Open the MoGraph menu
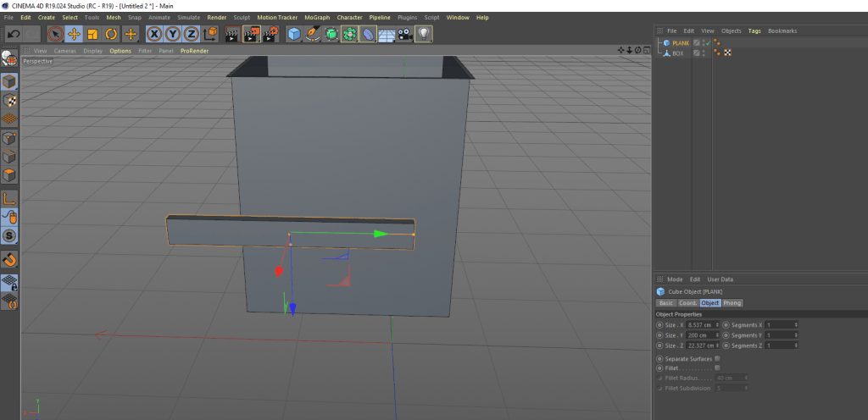The image size is (868, 420). tap(316, 17)
